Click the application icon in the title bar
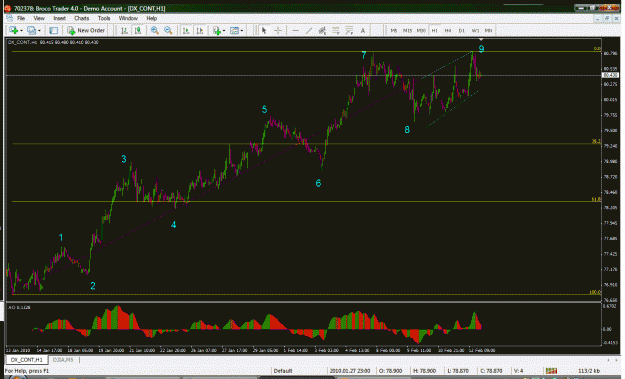Viewport: 625px width, 379px height. [x=8, y=8]
